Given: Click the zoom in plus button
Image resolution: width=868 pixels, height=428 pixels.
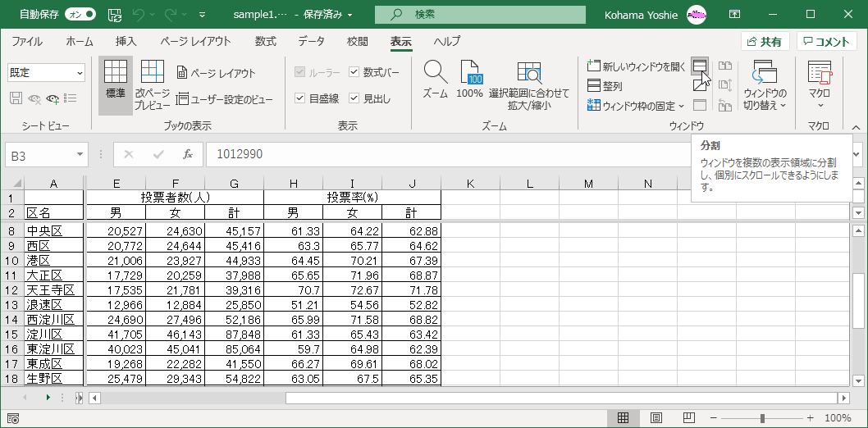Looking at the screenshot, I should [811, 418].
